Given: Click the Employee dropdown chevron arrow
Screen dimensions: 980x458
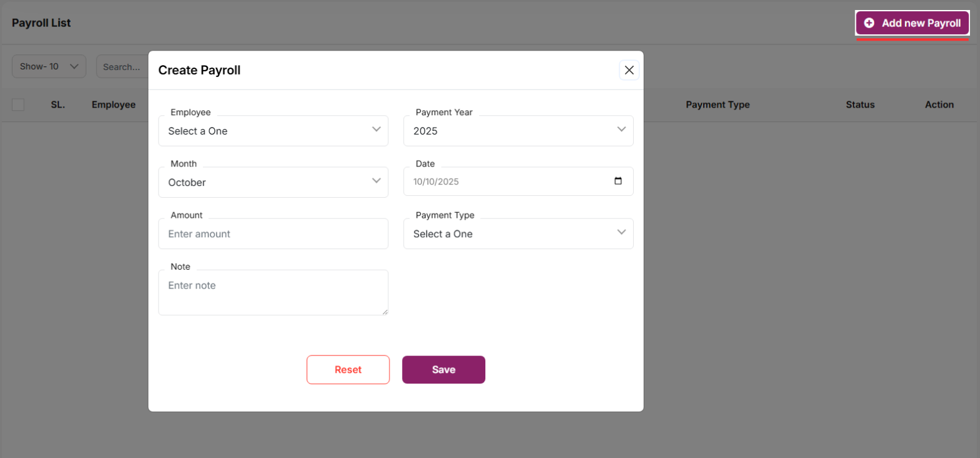Looking at the screenshot, I should pyautogui.click(x=376, y=130).
